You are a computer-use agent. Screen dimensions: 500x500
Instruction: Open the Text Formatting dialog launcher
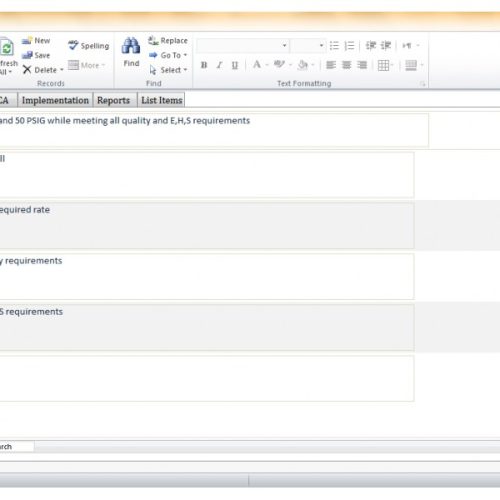(422, 84)
